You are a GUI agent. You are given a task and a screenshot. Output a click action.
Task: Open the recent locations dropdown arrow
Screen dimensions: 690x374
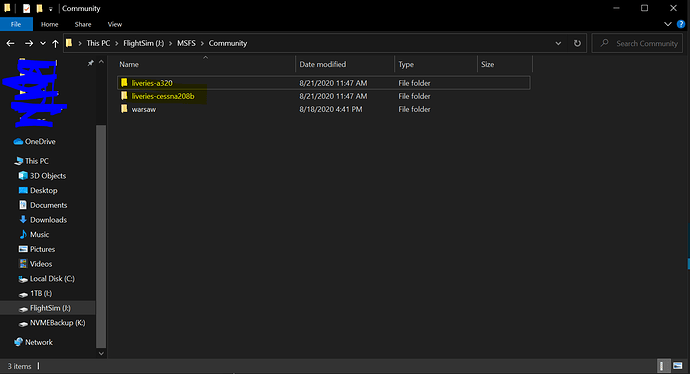point(43,44)
